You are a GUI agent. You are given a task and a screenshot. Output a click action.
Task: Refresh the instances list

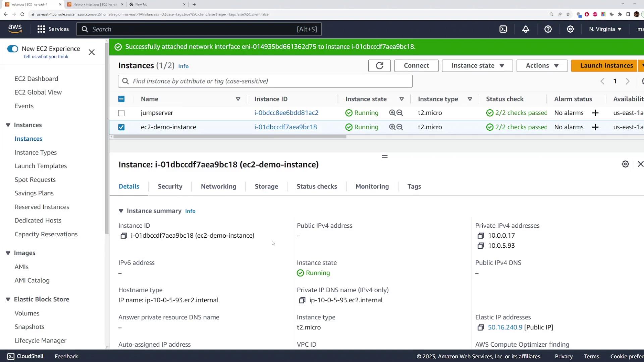379,66
